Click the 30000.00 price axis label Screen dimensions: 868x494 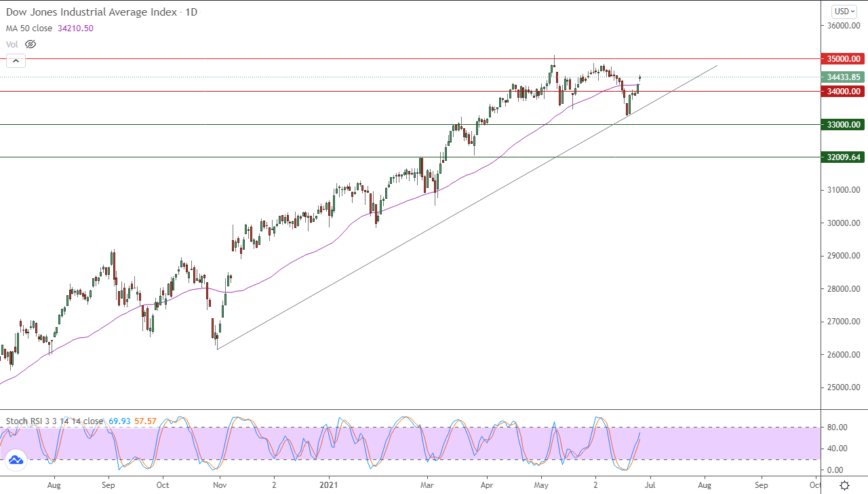point(844,223)
